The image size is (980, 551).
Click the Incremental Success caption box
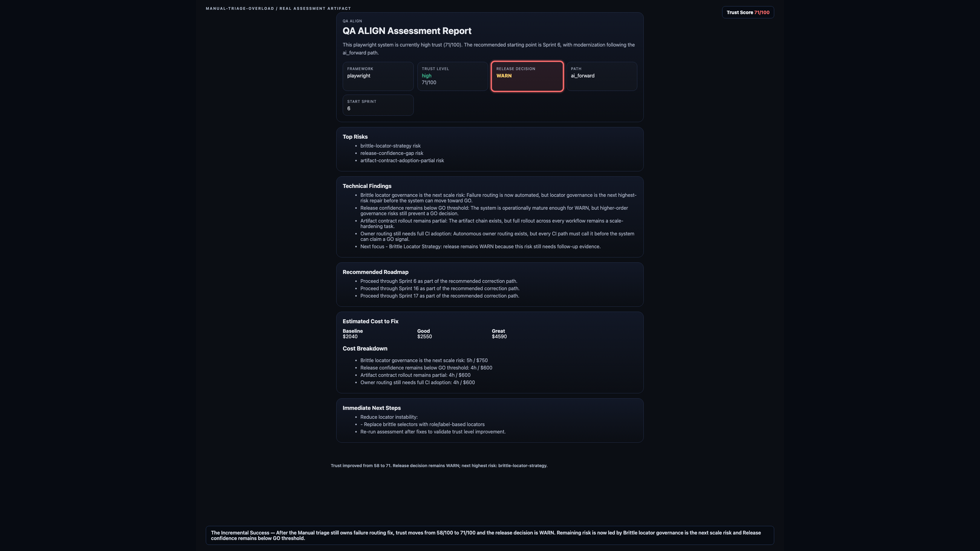click(490, 536)
